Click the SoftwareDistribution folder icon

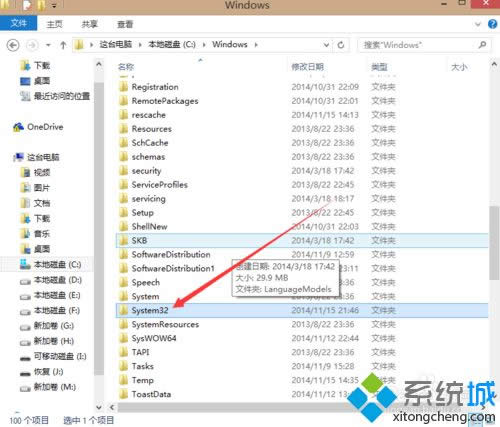[124, 255]
